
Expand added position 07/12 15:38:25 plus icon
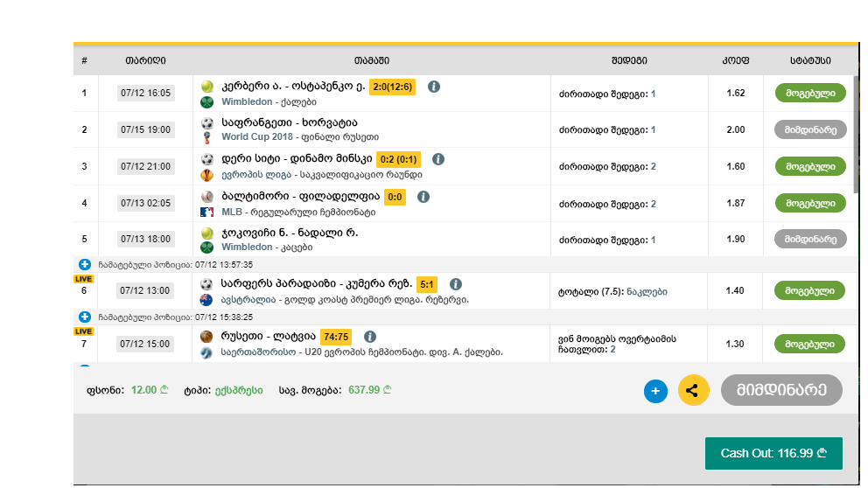pyautogui.click(x=85, y=317)
